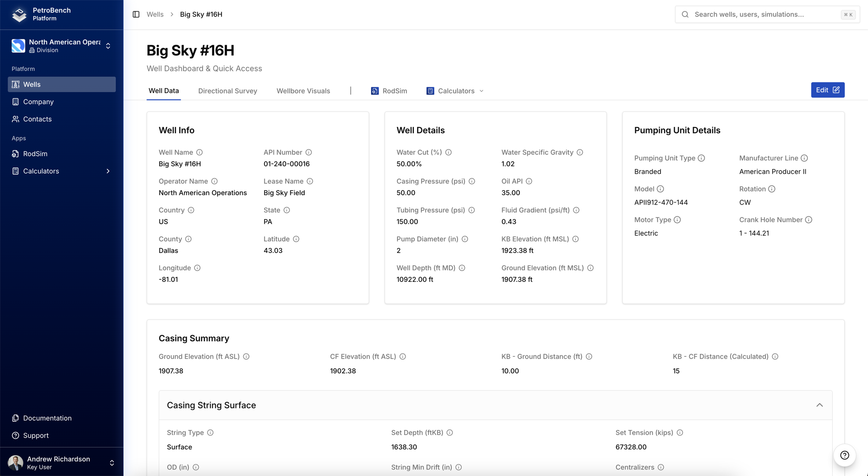Show info for Oil API
Image resolution: width=868 pixels, height=476 pixels.
[x=529, y=182]
